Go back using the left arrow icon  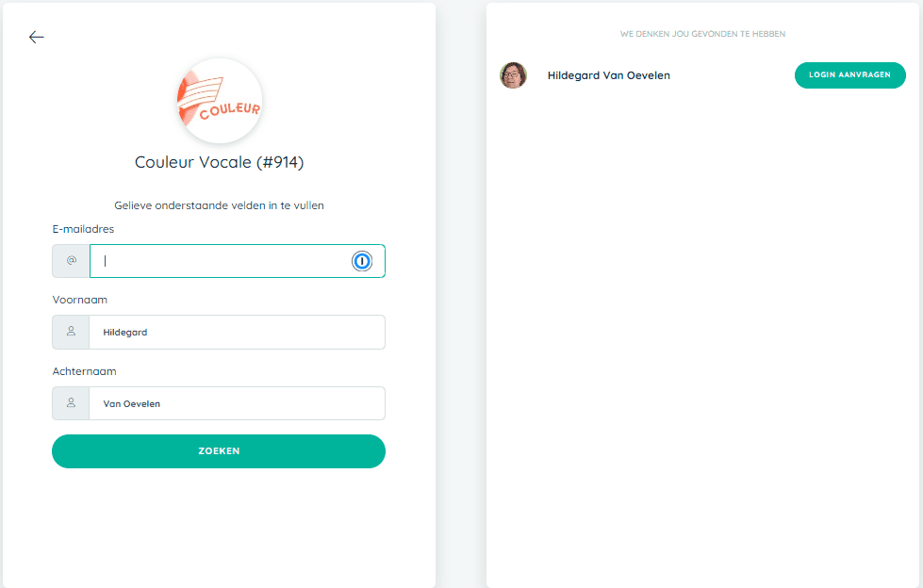coord(37,37)
